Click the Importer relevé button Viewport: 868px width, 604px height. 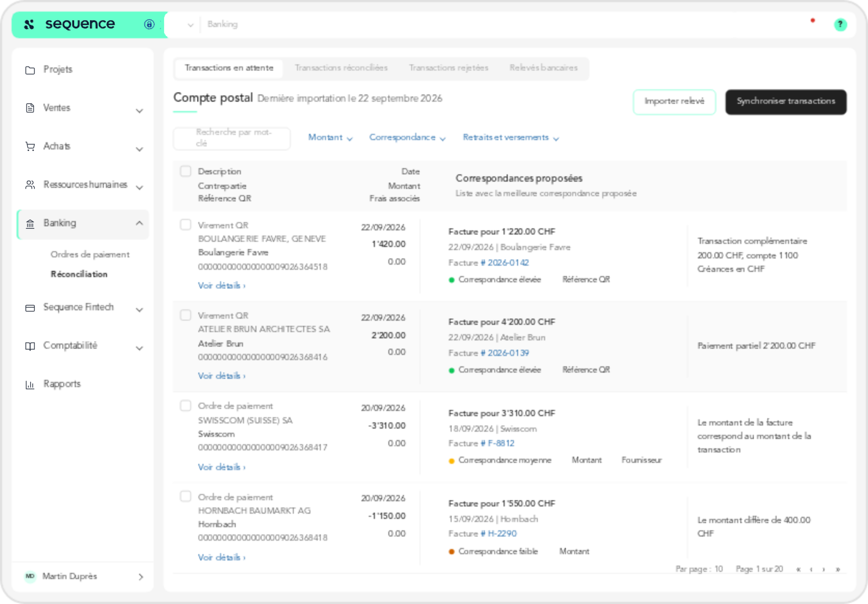pyautogui.click(x=674, y=102)
